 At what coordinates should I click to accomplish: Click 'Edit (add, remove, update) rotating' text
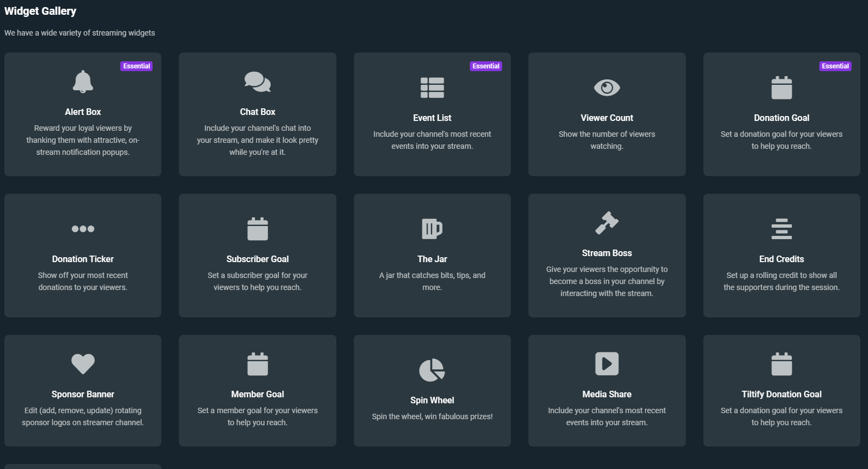[x=83, y=410]
